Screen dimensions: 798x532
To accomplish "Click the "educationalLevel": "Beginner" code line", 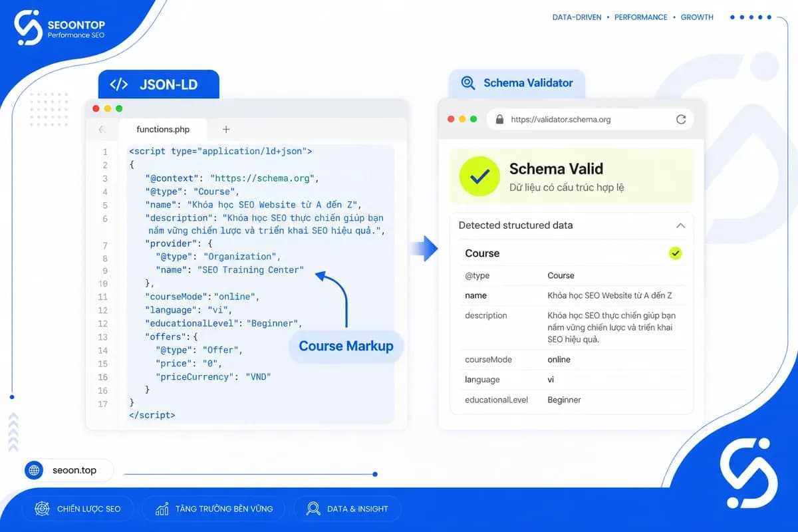I will click(x=224, y=323).
